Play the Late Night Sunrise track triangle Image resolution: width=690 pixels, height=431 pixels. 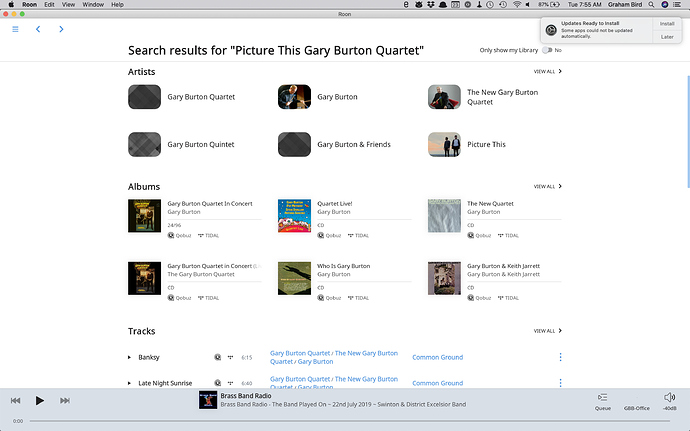[129, 383]
